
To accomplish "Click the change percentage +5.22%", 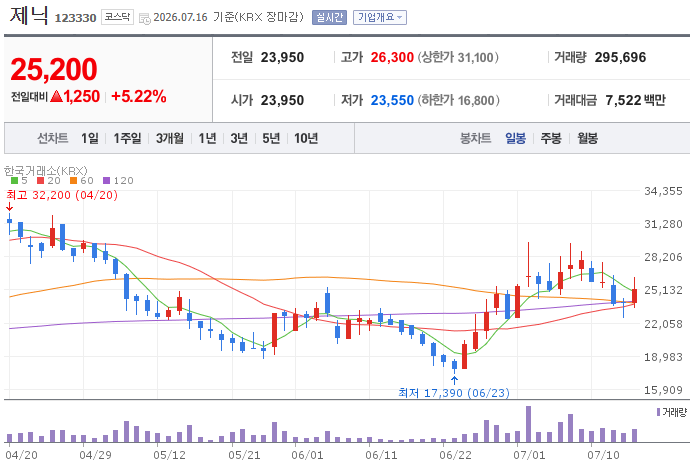I will tap(139, 96).
